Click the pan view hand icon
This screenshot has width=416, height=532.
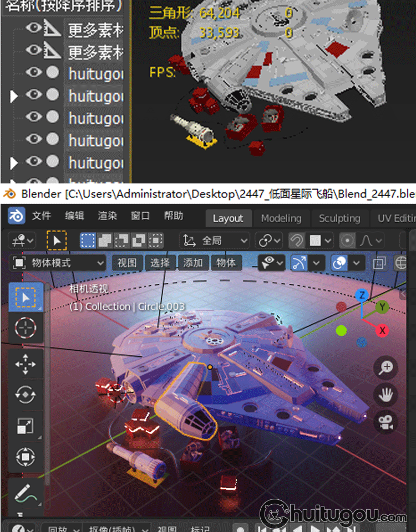pos(386,395)
